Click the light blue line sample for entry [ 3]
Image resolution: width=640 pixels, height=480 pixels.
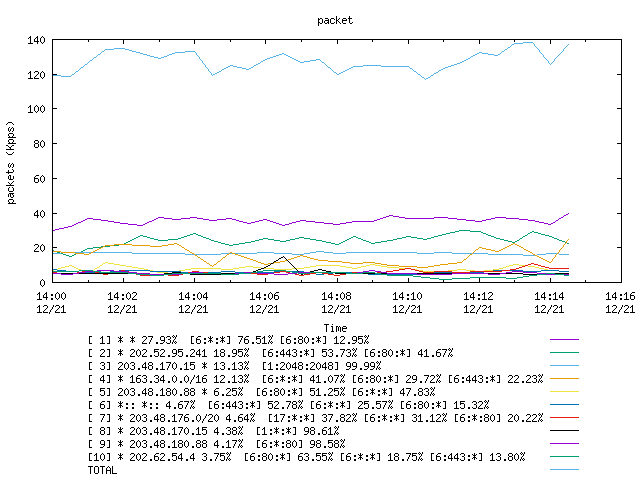coord(564,366)
